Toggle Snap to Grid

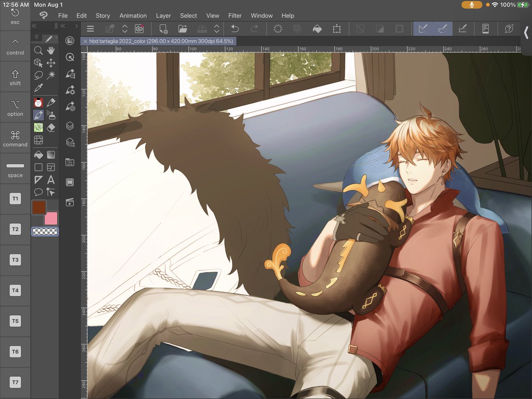click(x=462, y=29)
